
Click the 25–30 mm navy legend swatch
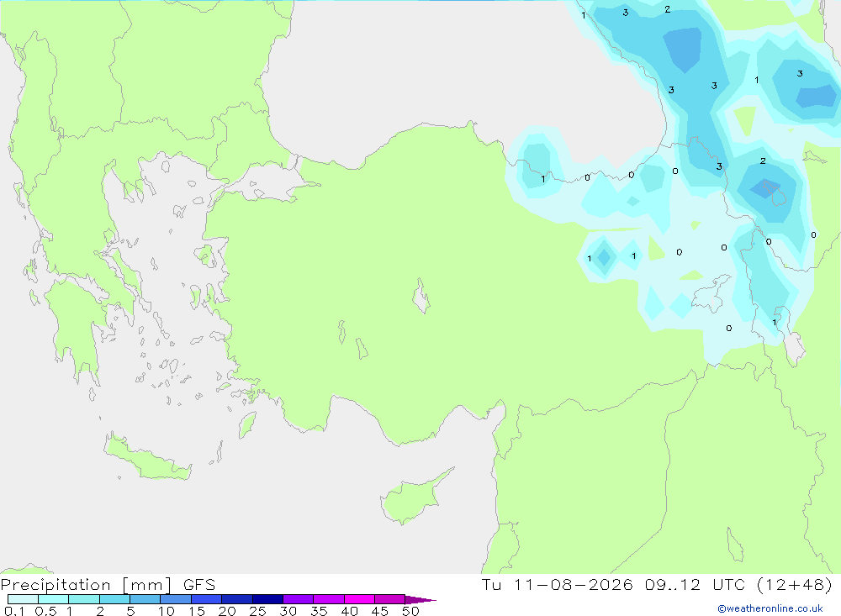(267, 599)
